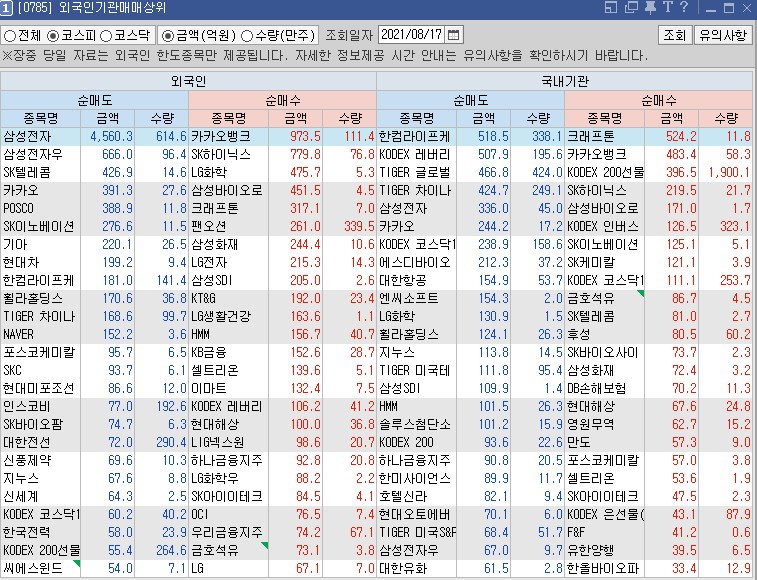The image size is (757, 580).
Task: Click the 조회일자 date field 2021/08/17
Action: [x=412, y=35]
